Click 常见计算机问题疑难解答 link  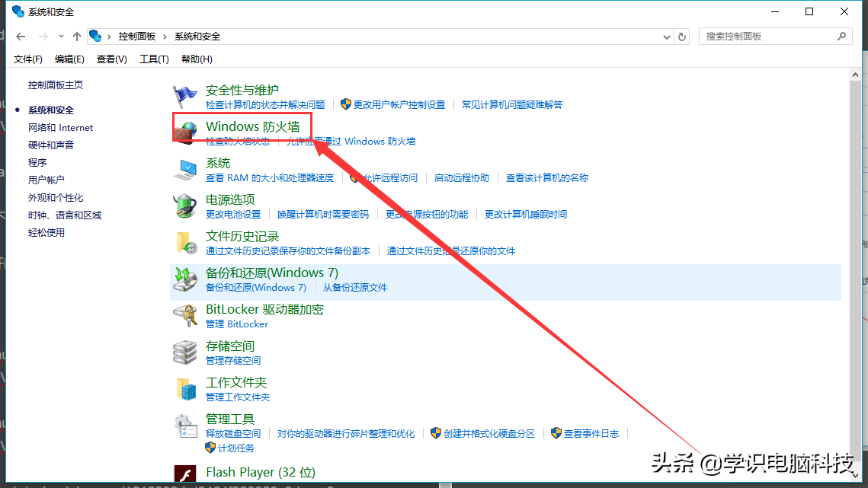[x=512, y=104]
